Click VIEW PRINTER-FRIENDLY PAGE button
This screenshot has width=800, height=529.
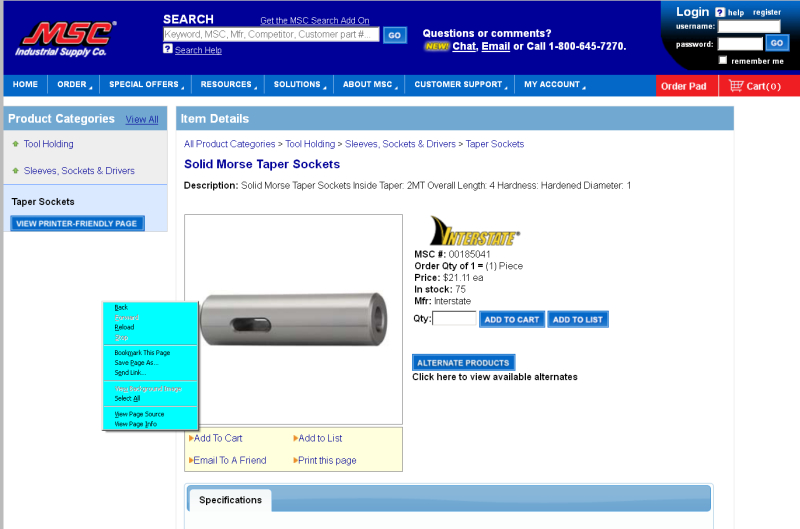77,223
